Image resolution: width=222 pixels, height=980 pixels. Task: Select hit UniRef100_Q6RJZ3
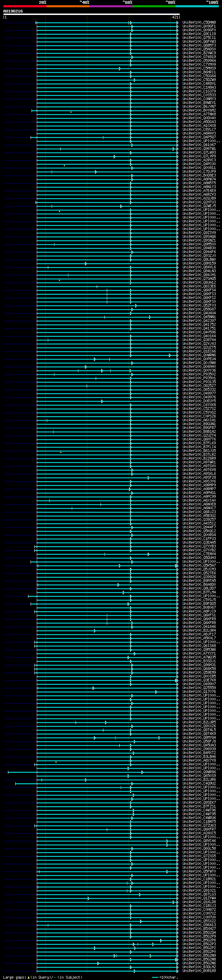[199, 512]
